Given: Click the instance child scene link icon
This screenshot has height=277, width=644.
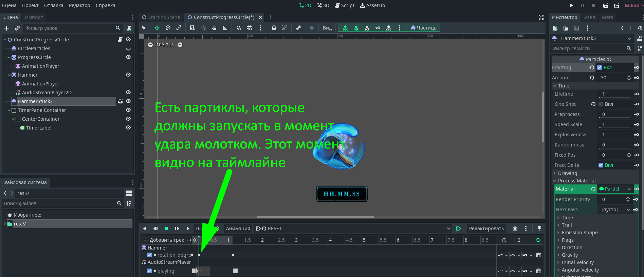Looking at the screenshot, I should [17, 28].
